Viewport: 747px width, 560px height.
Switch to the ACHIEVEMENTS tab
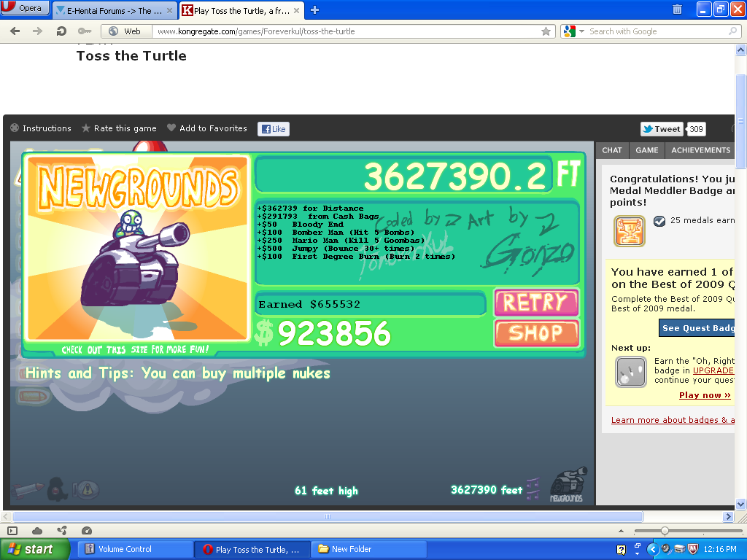700,150
